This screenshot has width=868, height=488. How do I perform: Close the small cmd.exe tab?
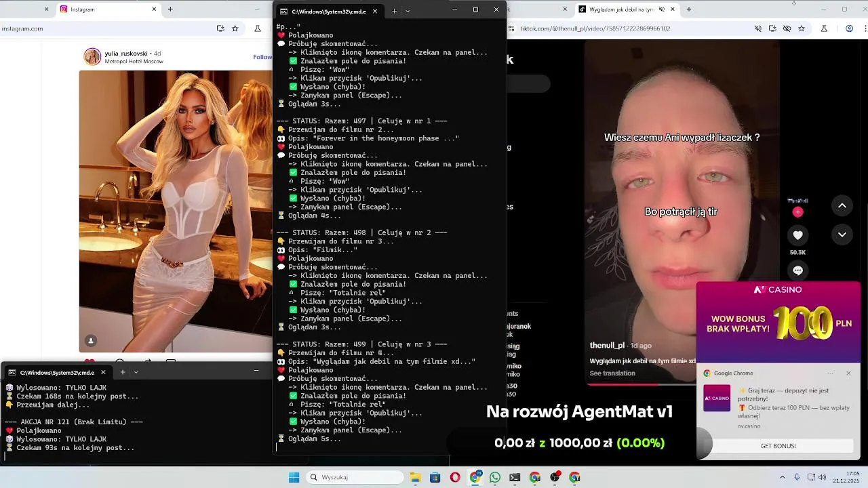pyautogui.click(x=103, y=372)
